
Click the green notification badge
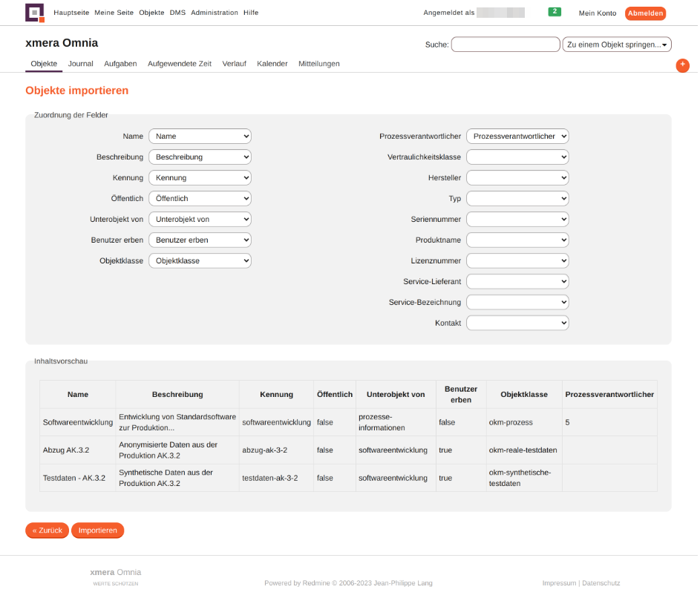click(x=555, y=12)
